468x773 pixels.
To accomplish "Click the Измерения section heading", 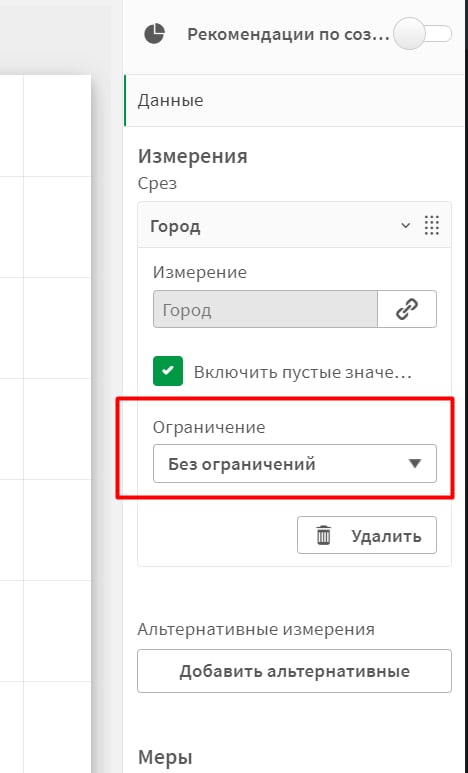I will click(193, 157).
